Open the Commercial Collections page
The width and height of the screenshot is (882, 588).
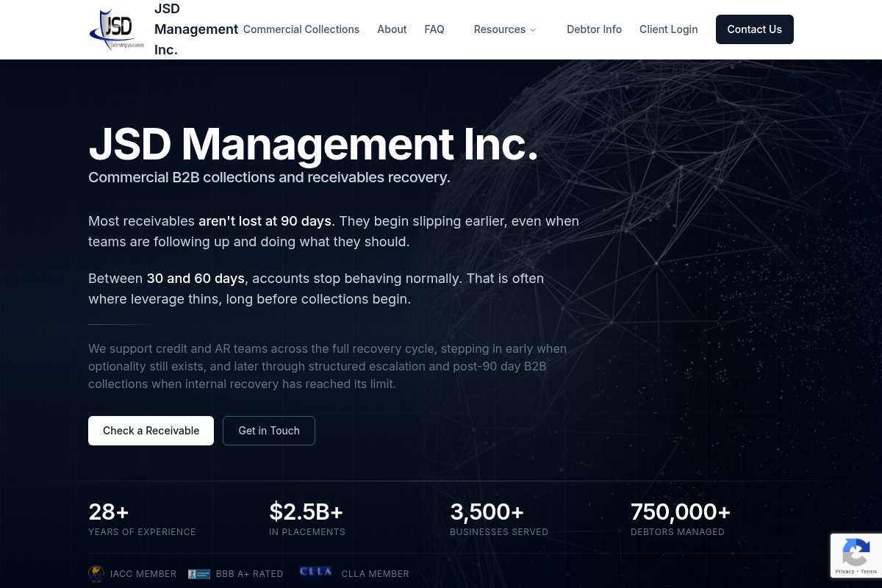(301, 29)
